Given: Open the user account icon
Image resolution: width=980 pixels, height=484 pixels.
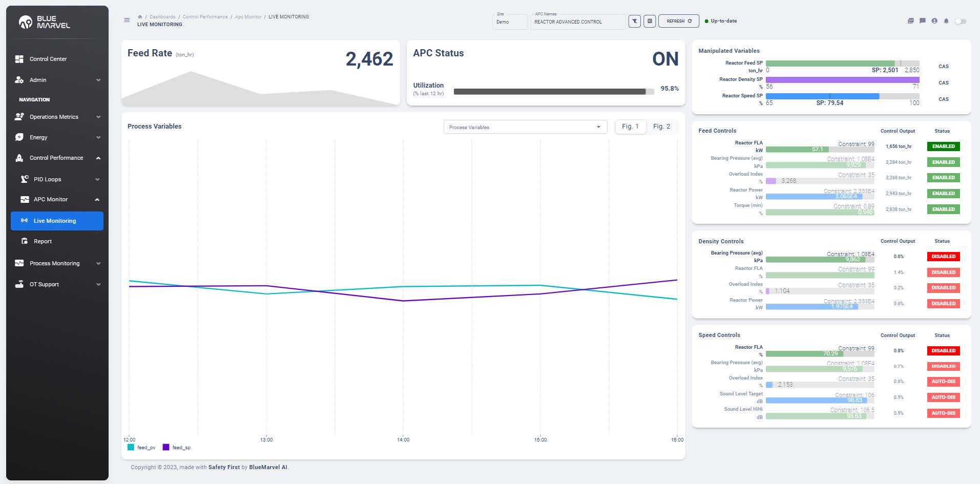Looking at the screenshot, I should pos(934,21).
